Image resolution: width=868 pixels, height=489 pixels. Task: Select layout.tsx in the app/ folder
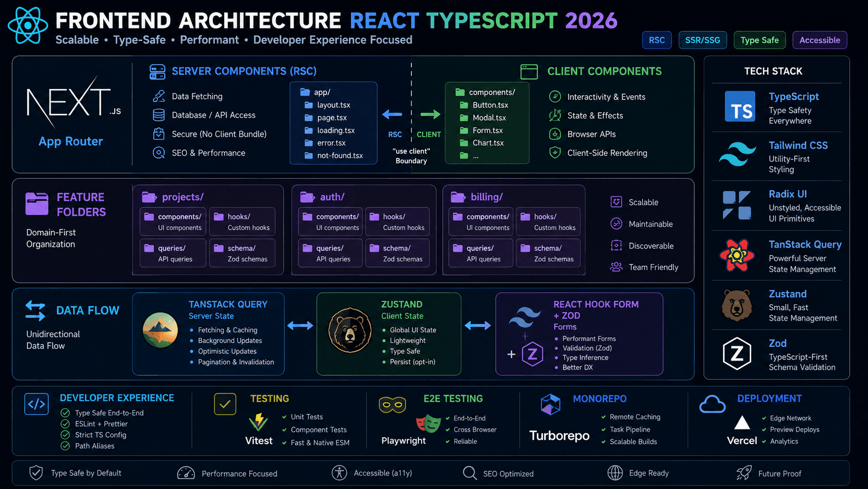coord(328,105)
